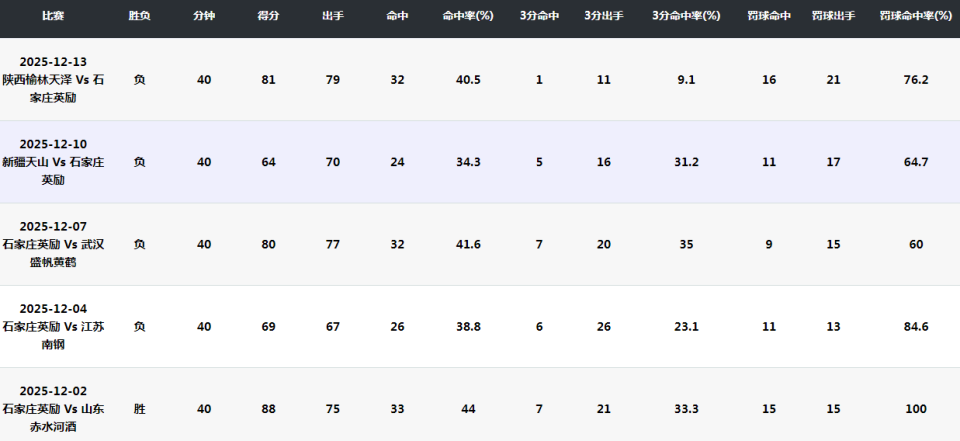The image size is (960, 441).
Task: Click the 84.6 free throw percentage cell
Action: (x=916, y=326)
